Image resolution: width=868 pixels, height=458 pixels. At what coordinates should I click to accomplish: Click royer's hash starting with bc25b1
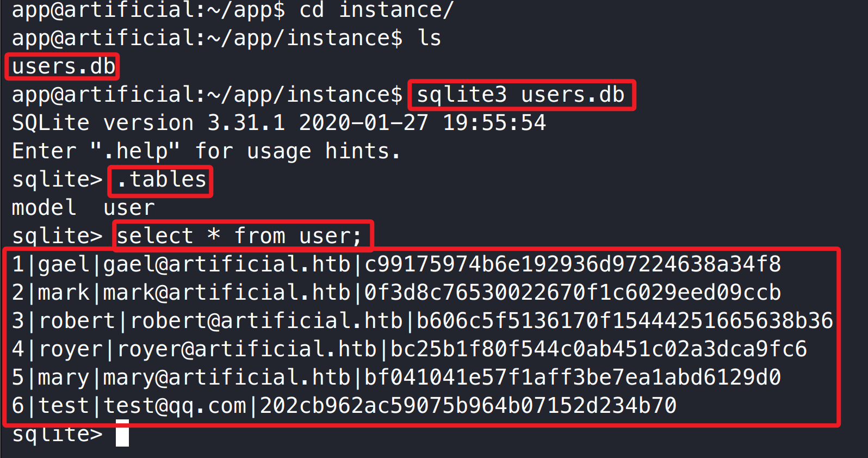tap(598, 349)
